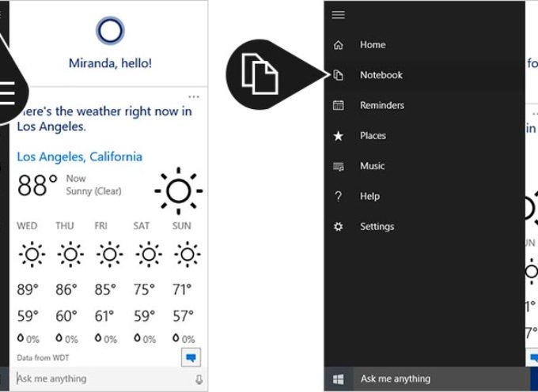Click the 'Data from WDT' attribution text
This screenshot has height=392, width=538.
43,358
